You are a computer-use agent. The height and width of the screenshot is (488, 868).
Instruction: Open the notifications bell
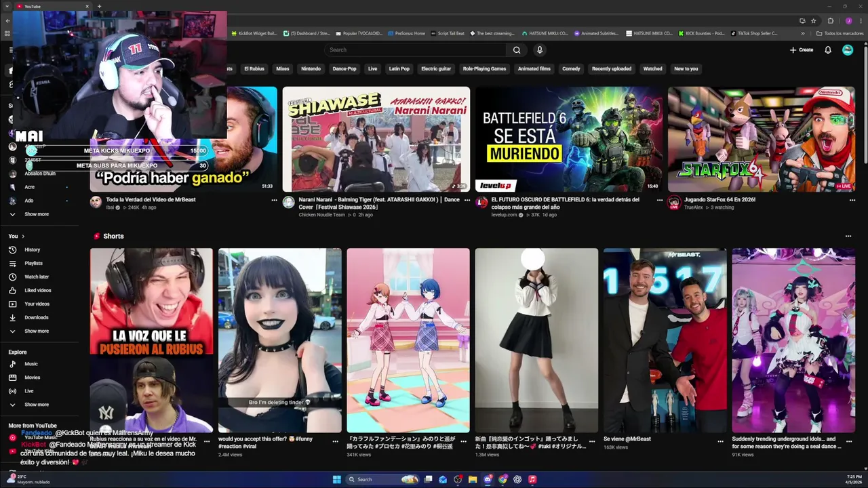[x=828, y=49]
